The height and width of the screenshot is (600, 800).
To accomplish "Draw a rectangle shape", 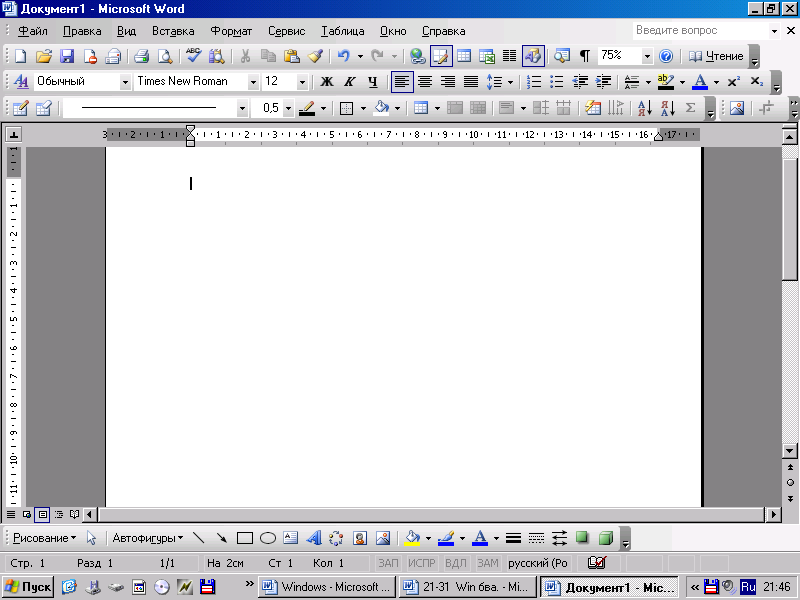I will tap(245, 538).
